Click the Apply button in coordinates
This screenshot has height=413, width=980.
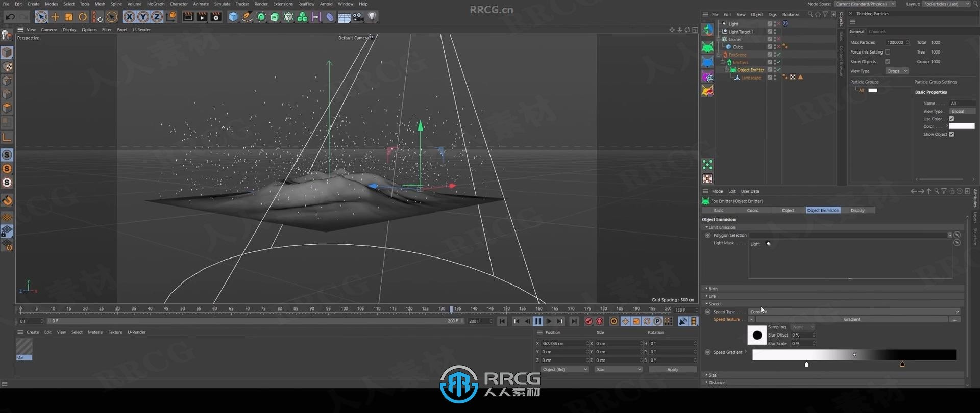pos(673,369)
